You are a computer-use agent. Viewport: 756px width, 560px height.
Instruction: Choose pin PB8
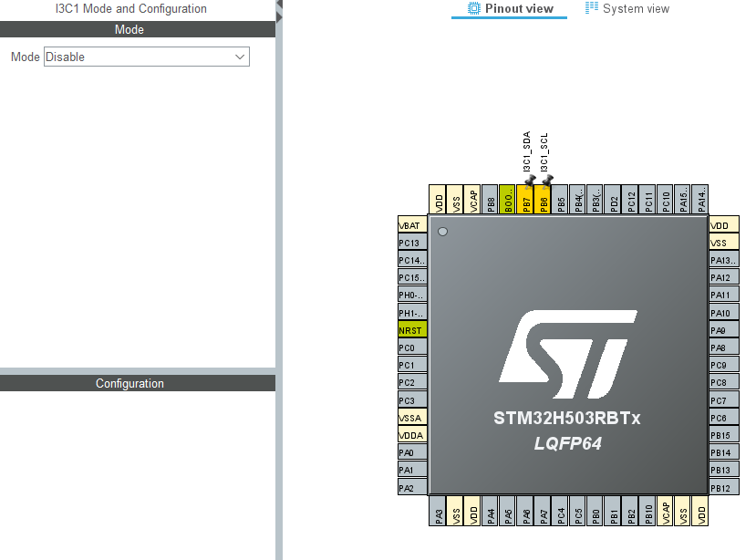pyautogui.click(x=491, y=199)
